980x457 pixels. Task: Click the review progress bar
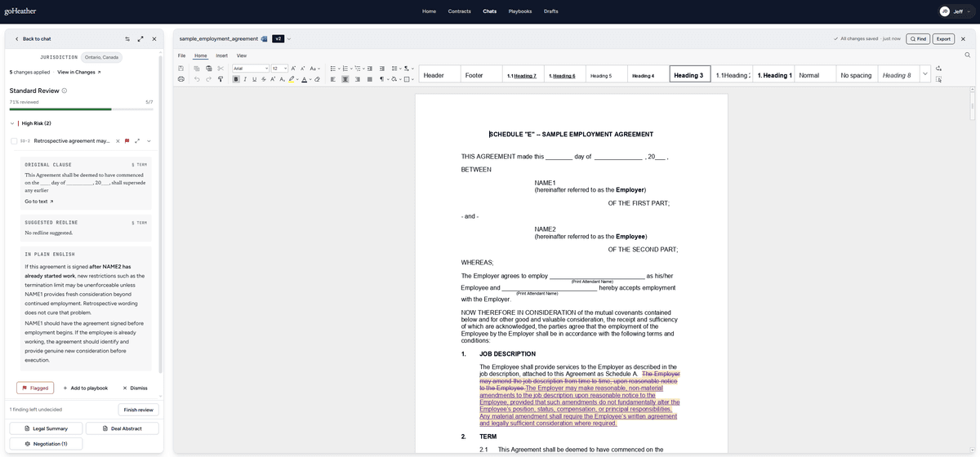[81, 109]
